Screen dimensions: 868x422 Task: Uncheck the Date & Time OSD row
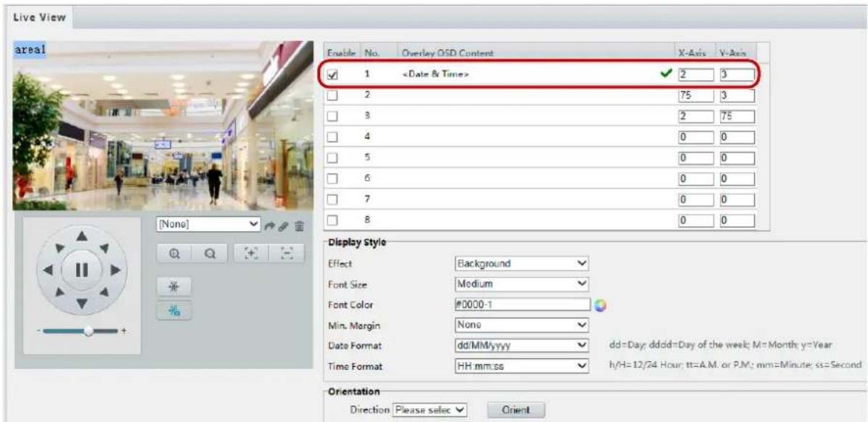click(x=334, y=75)
